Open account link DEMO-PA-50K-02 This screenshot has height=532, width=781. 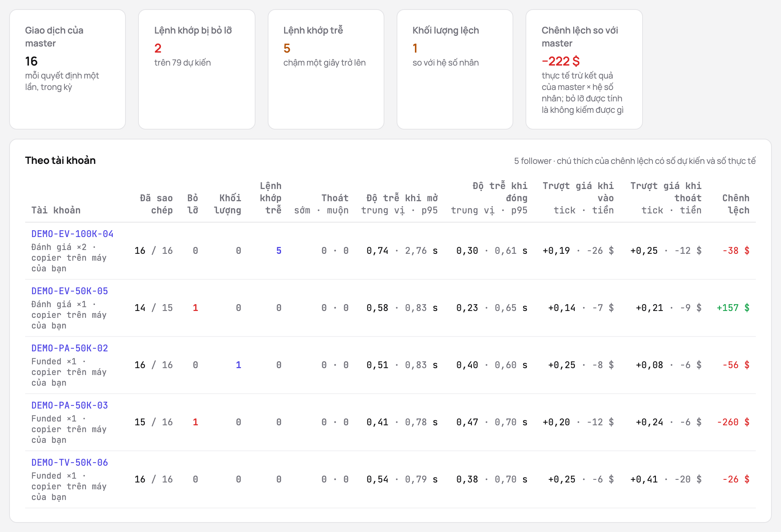pyautogui.click(x=70, y=348)
